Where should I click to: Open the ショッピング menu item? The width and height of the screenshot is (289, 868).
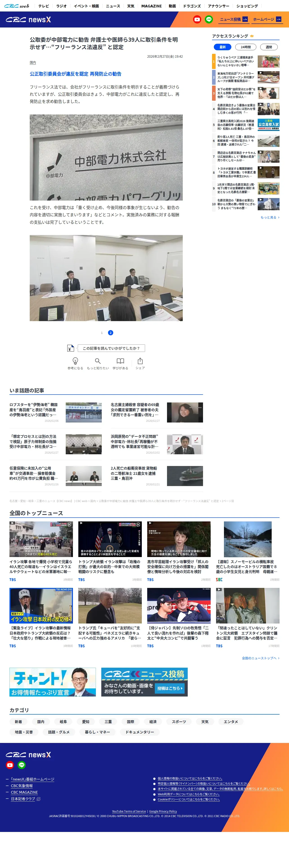coord(247,6)
